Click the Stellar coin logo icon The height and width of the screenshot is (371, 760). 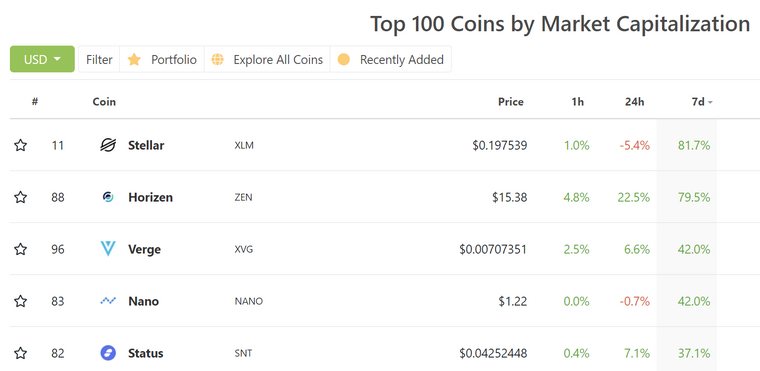pyautogui.click(x=108, y=145)
